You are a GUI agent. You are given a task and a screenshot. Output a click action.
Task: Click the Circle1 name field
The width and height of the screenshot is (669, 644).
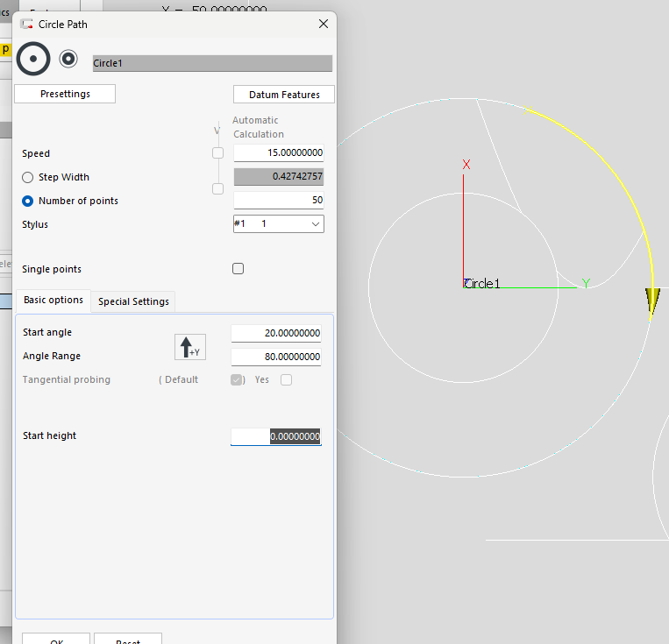[x=212, y=63]
